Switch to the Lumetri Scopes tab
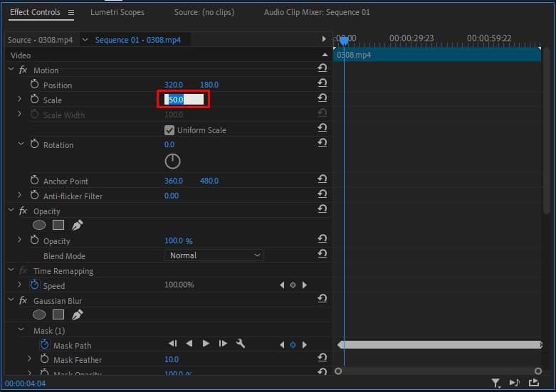 click(x=117, y=12)
